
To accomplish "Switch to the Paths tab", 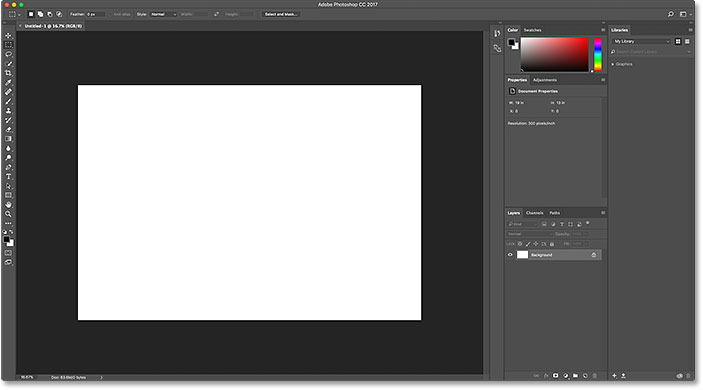I will coord(555,213).
